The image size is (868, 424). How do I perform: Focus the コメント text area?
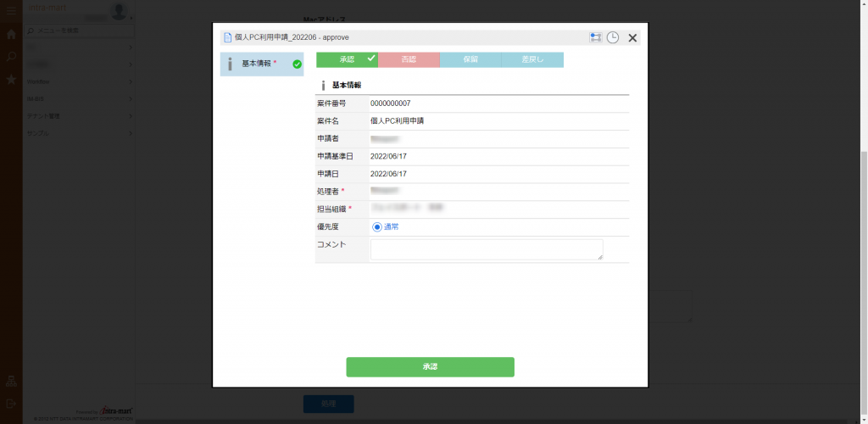pos(487,249)
